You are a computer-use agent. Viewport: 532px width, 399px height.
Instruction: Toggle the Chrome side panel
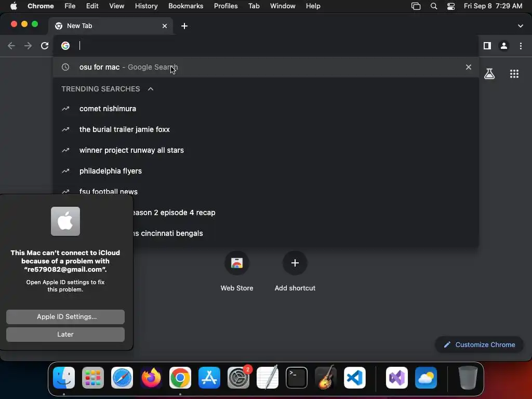click(487, 46)
